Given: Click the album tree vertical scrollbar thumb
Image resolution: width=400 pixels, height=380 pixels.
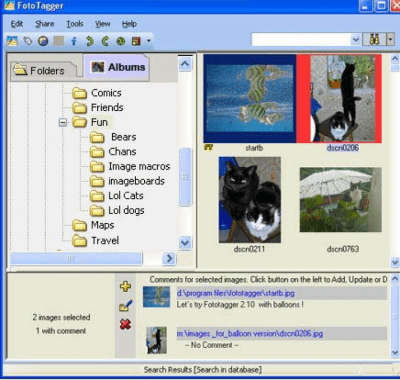Looking at the screenshot, I should (x=185, y=177).
